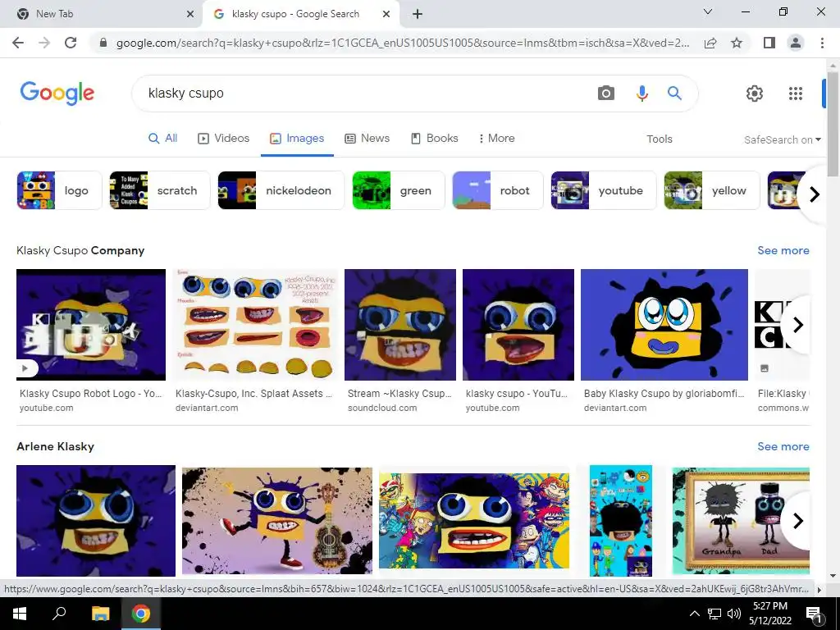The image size is (840, 630).
Task: Open the Grandpa and Dad framed image
Action: pyautogui.click(x=741, y=521)
